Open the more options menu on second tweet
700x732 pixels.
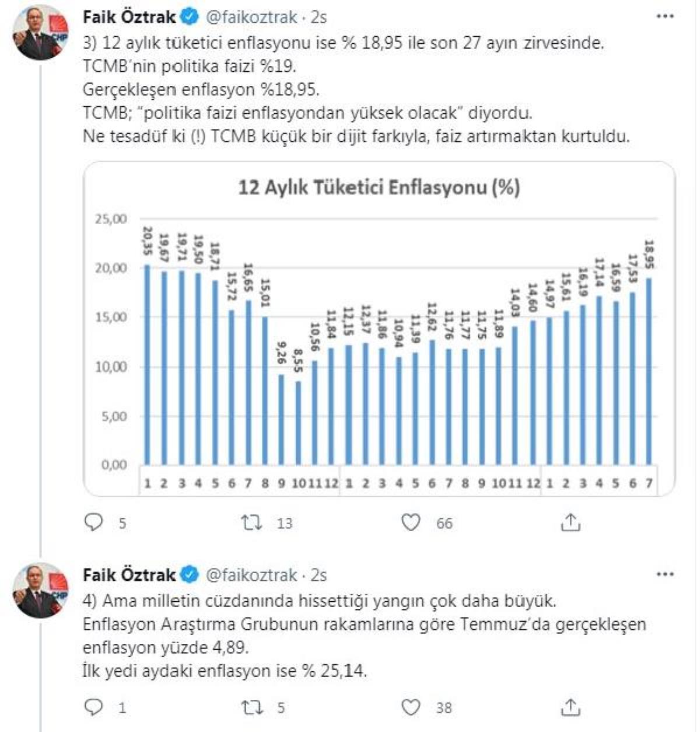pos(665,575)
